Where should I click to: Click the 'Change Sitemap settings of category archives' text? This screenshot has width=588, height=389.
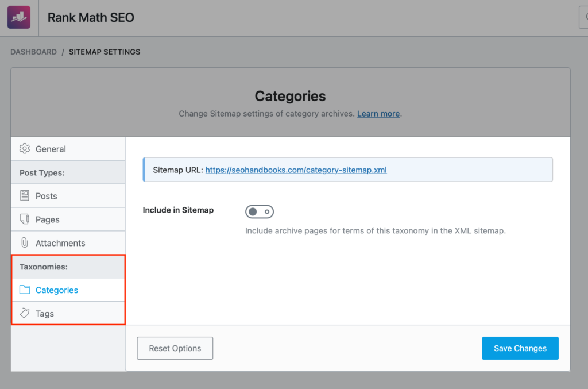pos(266,114)
